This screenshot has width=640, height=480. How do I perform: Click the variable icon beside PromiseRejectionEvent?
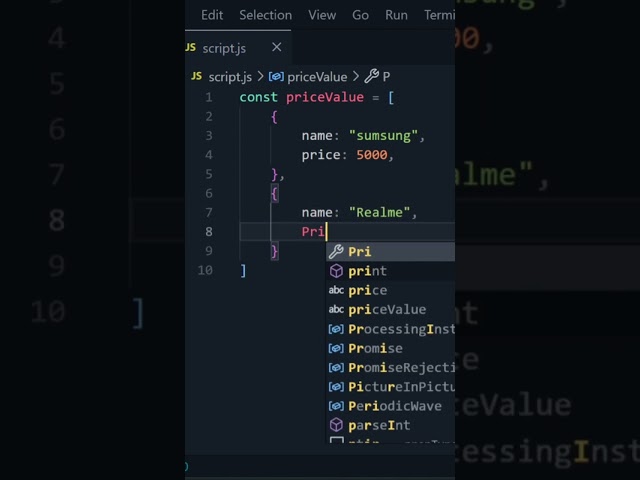[x=336, y=367]
